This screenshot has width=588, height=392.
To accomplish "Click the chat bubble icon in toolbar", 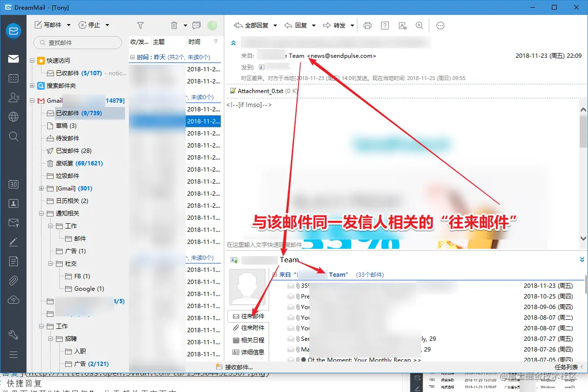I will click(x=196, y=25).
